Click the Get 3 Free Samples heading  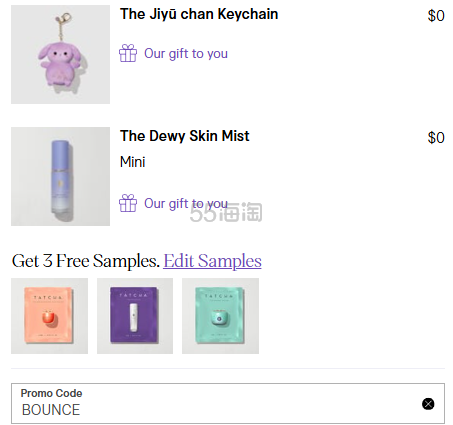click(86, 261)
